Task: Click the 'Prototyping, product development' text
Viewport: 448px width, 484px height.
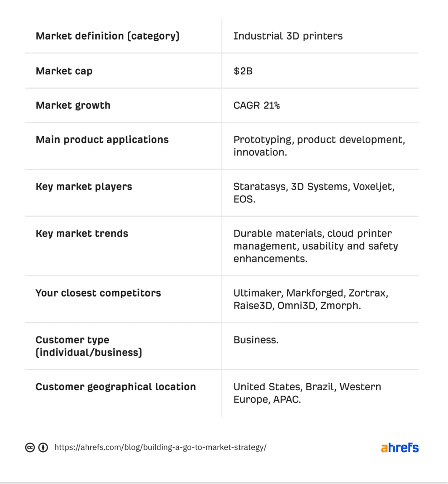Action: (319, 140)
